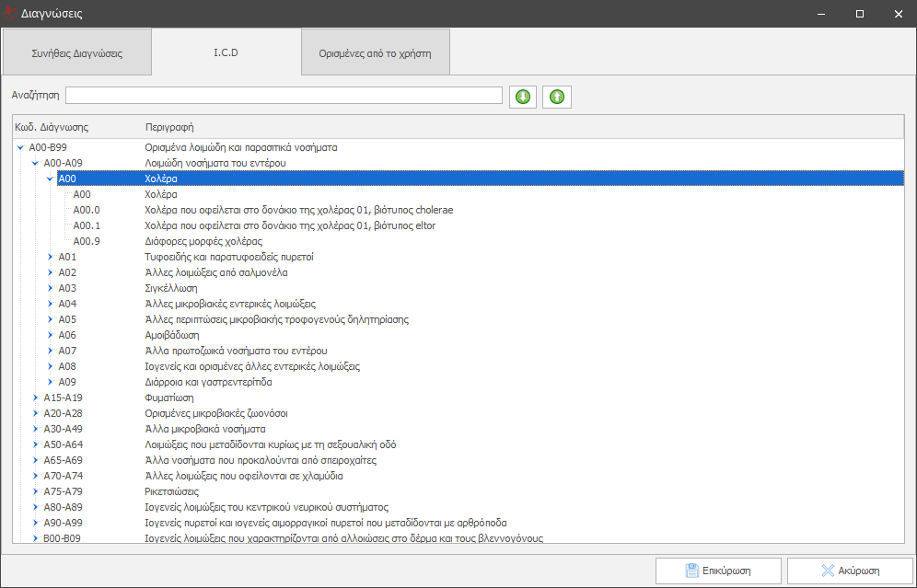
Task: Click the green up-arrow search previous icon
Action: pos(556,97)
